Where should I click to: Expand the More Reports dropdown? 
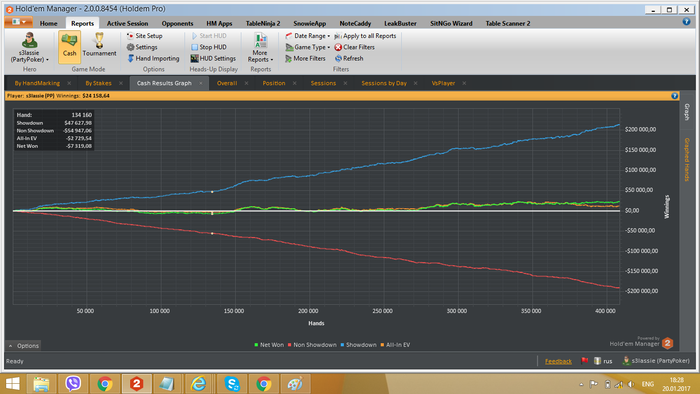click(x=260, y=48)
